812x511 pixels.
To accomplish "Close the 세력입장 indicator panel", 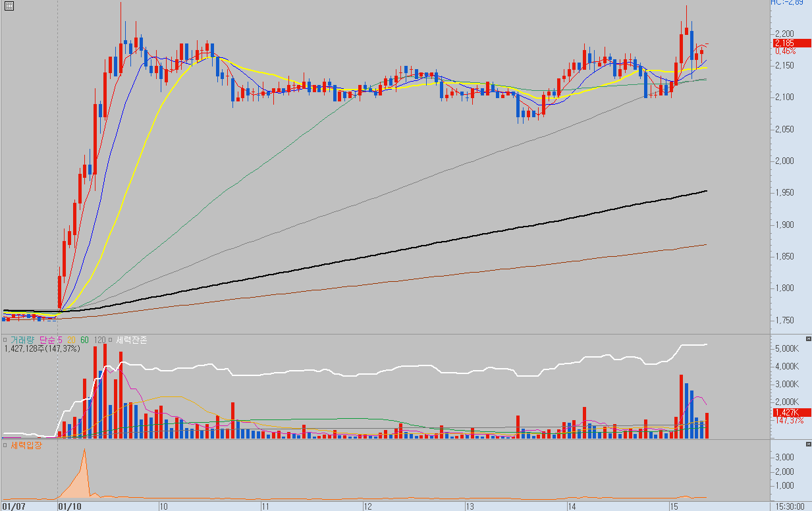I will [809, 444].
